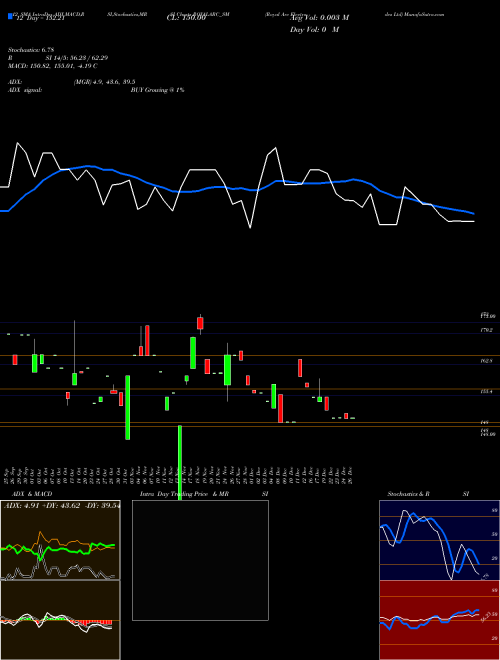The image size is (500, 660).
Task: Click the tall green candle below 149 line
Action: point(180,462)
